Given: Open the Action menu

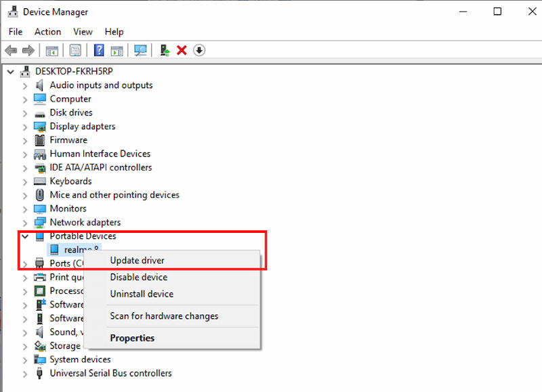Looking at the screenshot, I should click(47, 32).
